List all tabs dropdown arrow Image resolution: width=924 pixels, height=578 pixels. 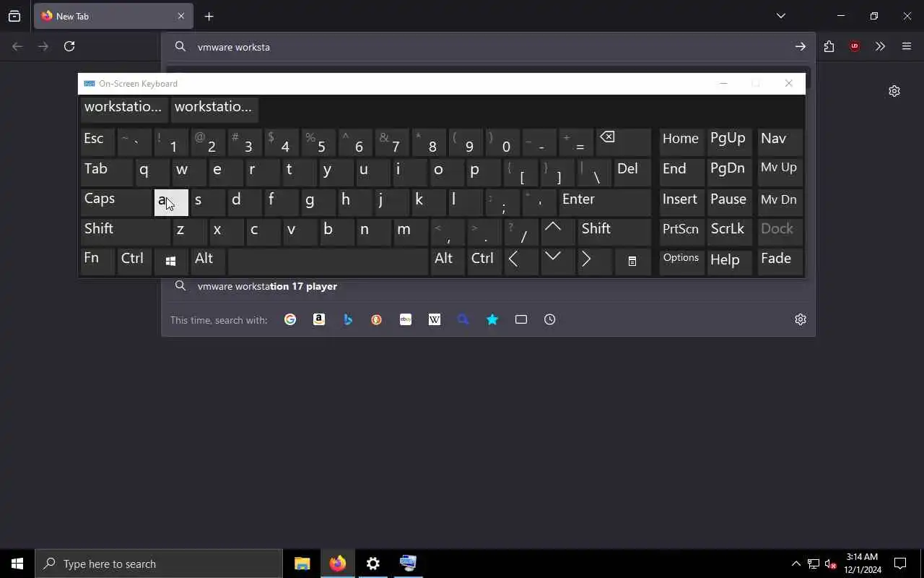(x=781, y=16)
